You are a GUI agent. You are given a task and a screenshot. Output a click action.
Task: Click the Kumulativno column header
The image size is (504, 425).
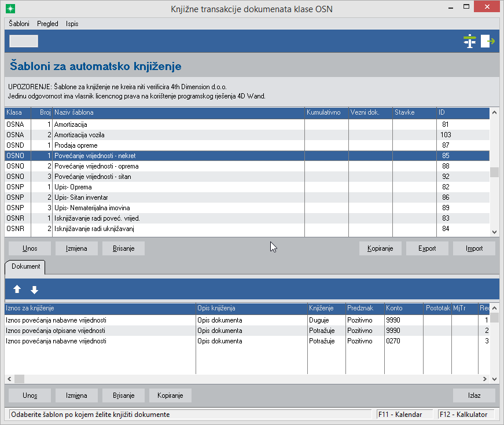click(326, 112)
